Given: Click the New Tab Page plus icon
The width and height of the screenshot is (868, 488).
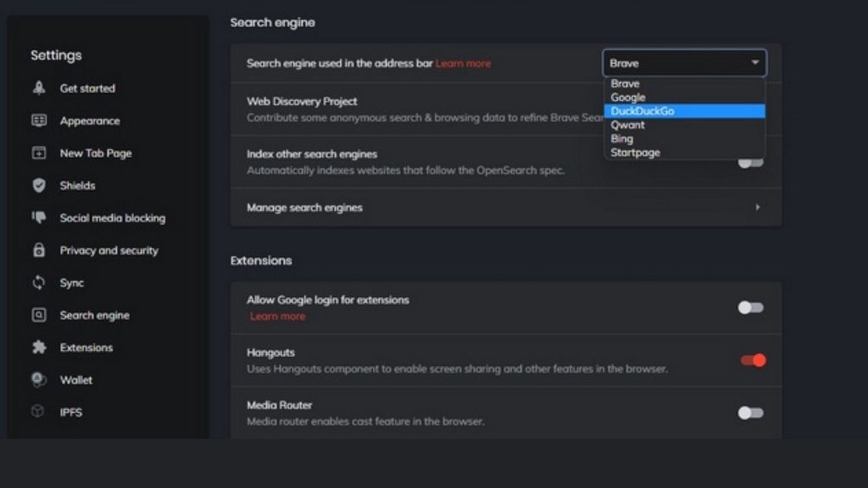Looking at the screenshot, I should (39, 152).
